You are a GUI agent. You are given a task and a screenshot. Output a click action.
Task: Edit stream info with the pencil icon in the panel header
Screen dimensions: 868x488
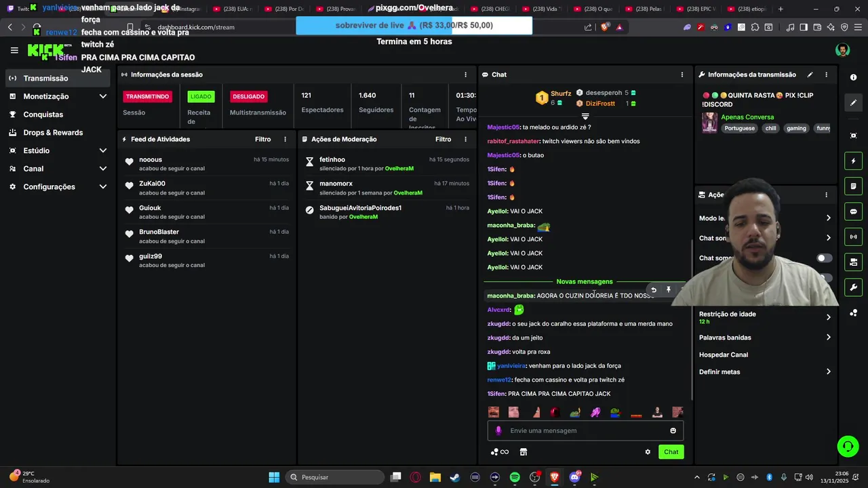(x=810, y=75)
